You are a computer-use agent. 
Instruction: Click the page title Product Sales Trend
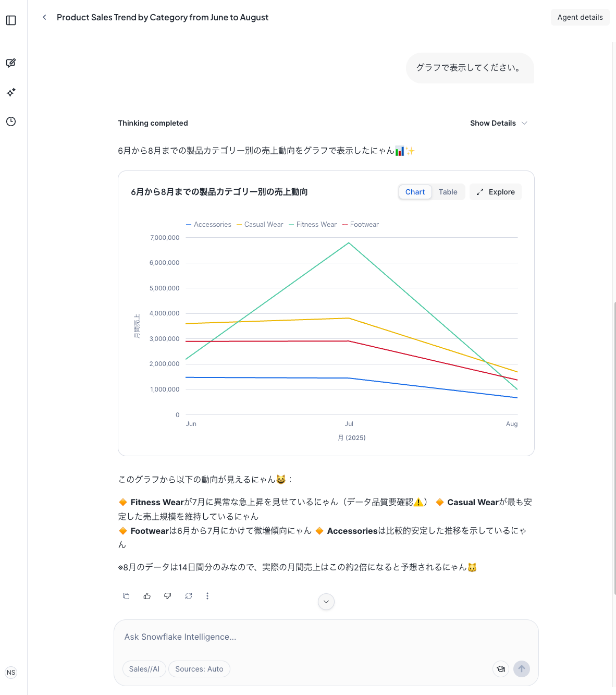(163, 17)
